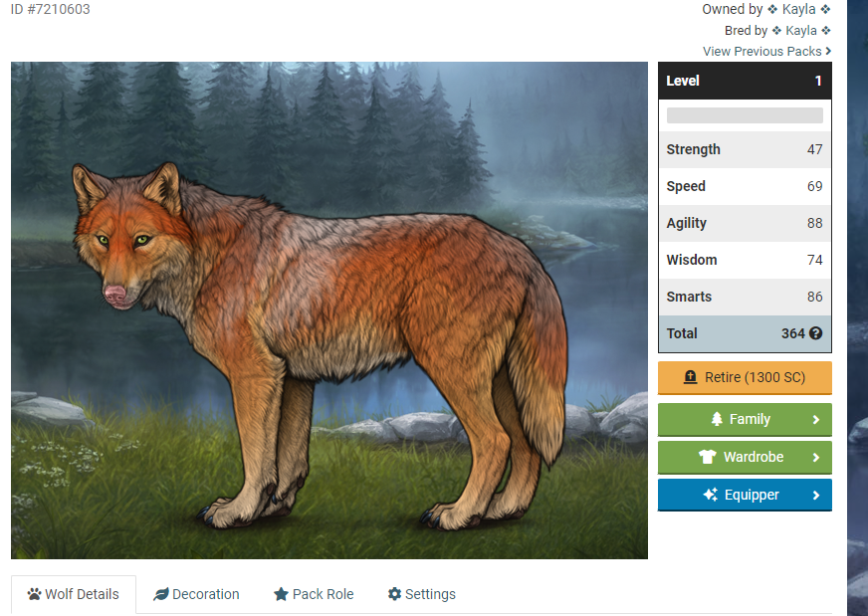The width and height of the screenshot is (868, 616).
Task: Click the chevron beside View Previous Packs
Action: click(x=828, y=51)
